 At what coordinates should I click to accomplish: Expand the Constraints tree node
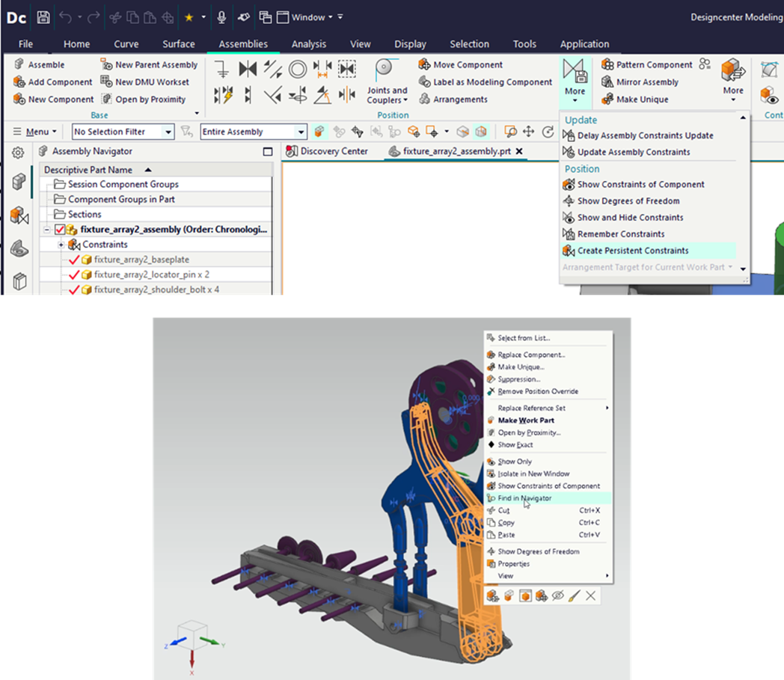(x=61, y=245)
